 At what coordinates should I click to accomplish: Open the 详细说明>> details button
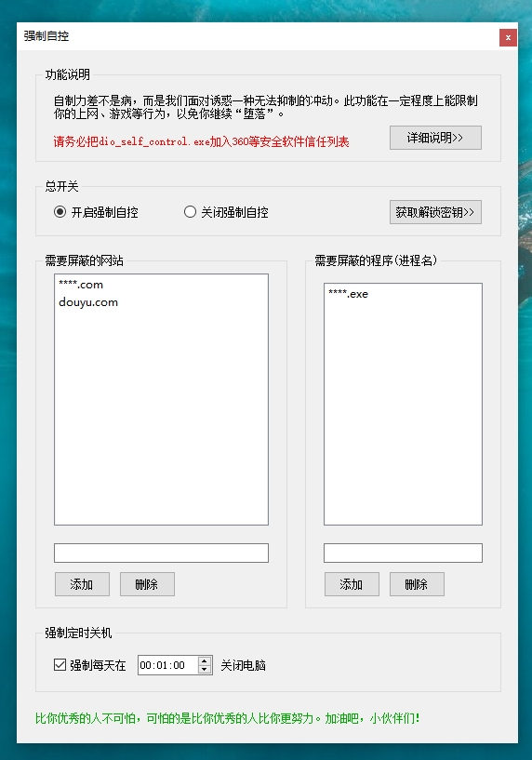click(x=435, y=138)
